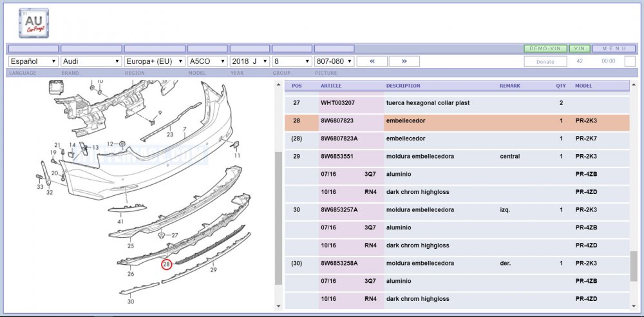644x317 pixels.
Task: Open the Picture dropdown showing 807-080
Action: (x=334, y=61)
